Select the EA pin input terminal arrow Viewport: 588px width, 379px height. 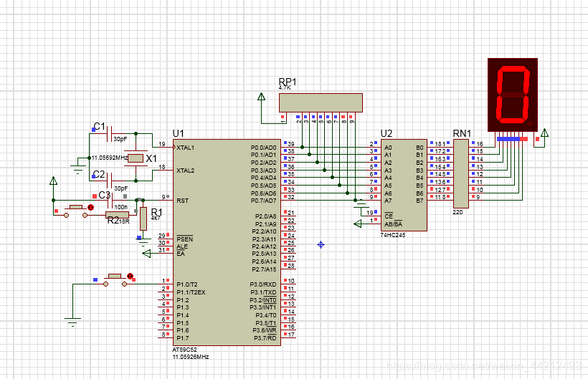click(147, 253)
